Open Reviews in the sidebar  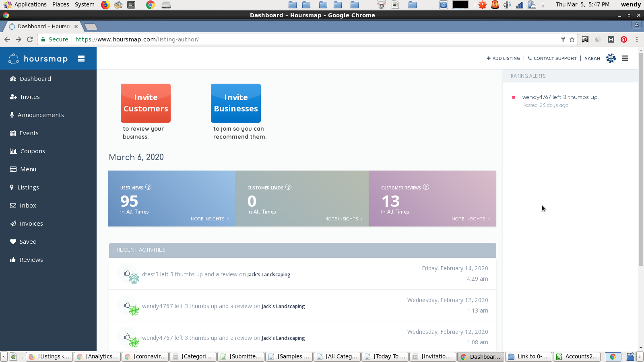tap(27, 260)
